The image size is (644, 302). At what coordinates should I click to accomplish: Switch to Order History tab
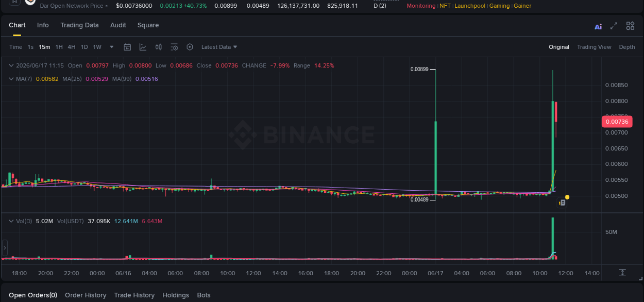coord(86,295)
